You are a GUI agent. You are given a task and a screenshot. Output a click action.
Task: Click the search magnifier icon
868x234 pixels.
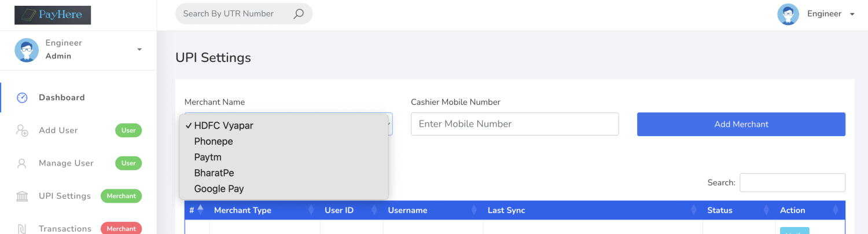coord(299,14)
